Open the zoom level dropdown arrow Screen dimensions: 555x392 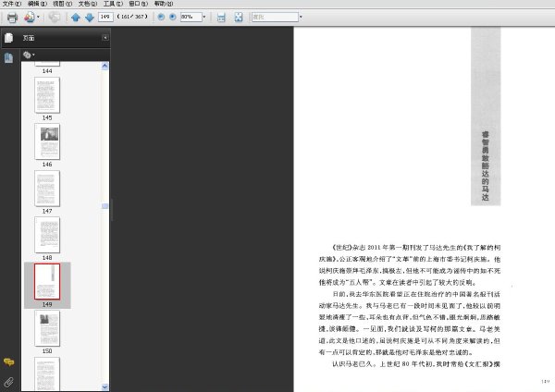pos(204,17)
